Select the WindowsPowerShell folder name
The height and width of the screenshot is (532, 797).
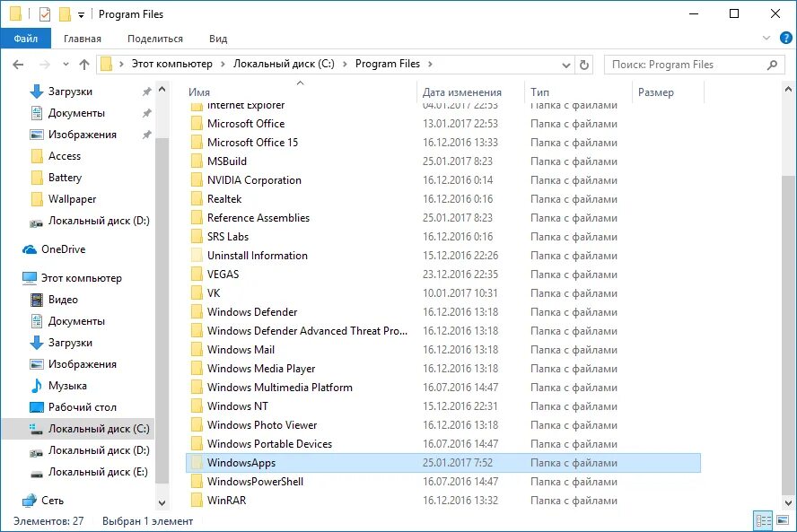click(255, 482)
